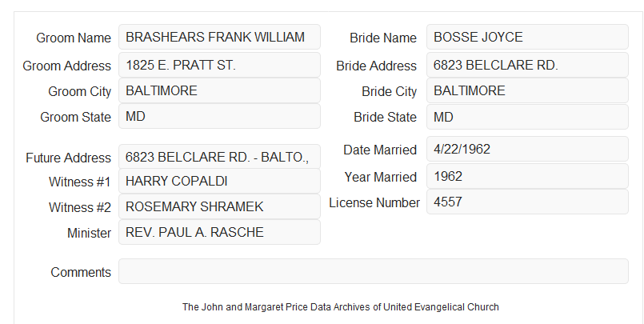Click the Bride Name label
Image resolution: width=644 pixels, height=324 pixels.
click(383, 38)
